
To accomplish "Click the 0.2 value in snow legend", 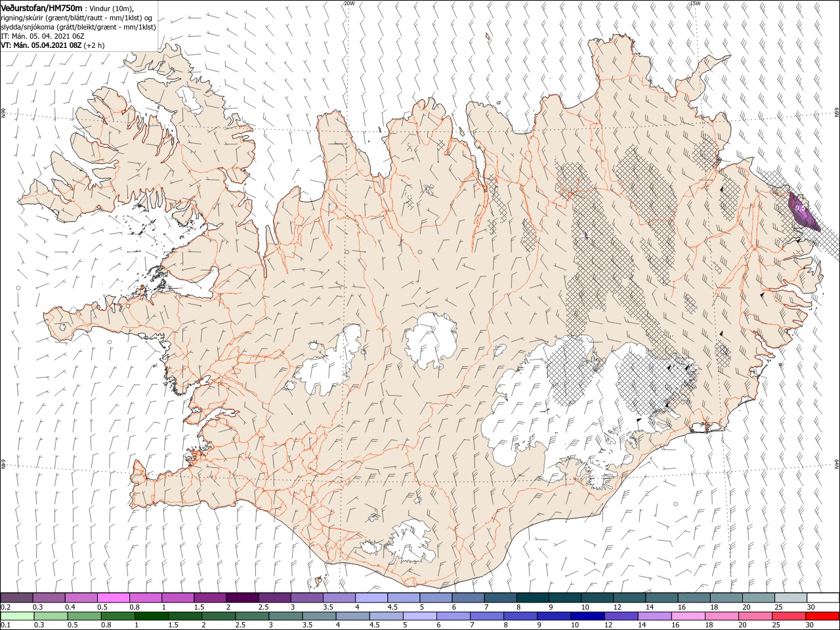I will pyautogui.click(x=5, y=607).
